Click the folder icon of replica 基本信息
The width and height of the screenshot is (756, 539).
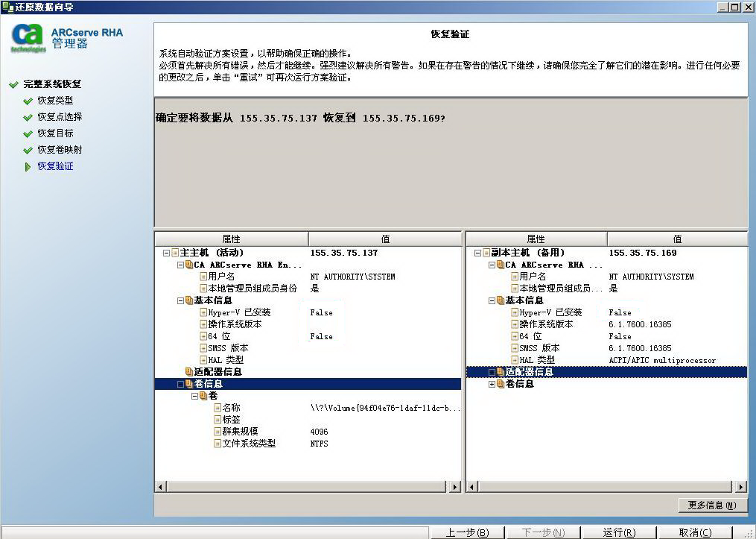501,300
